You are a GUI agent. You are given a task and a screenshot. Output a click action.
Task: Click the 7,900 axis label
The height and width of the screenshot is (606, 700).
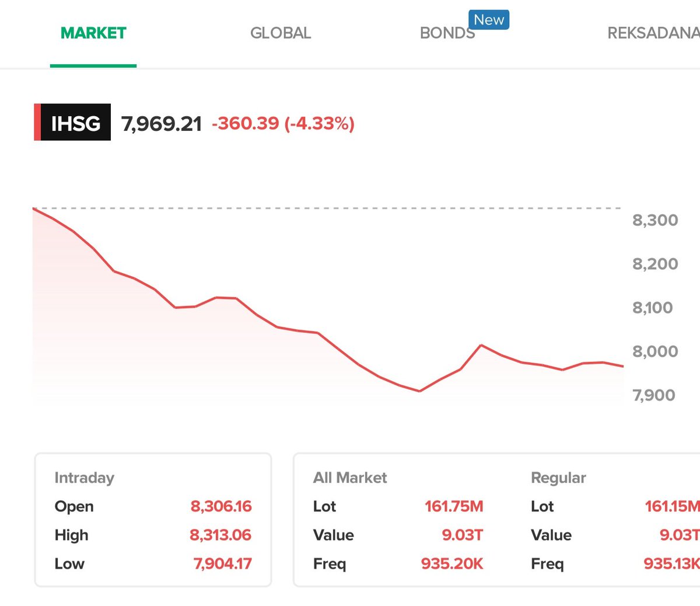pyautogui.click(x=654, y=395)
